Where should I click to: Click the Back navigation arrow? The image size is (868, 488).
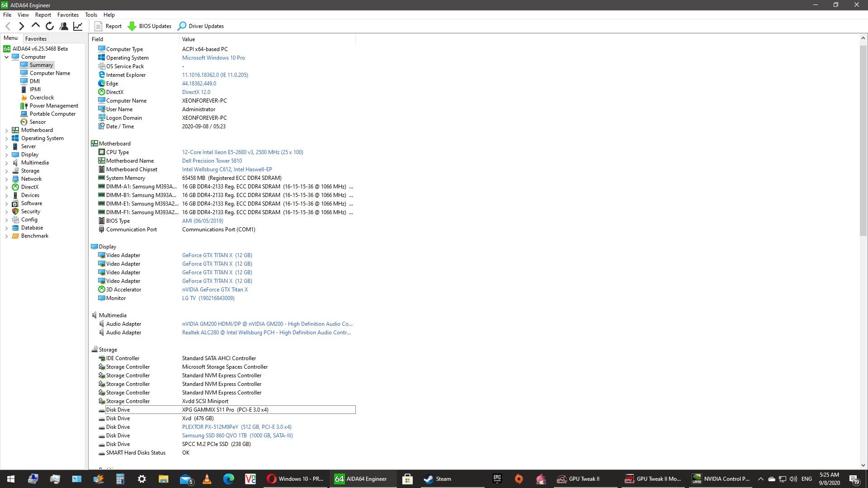[8, 26]
